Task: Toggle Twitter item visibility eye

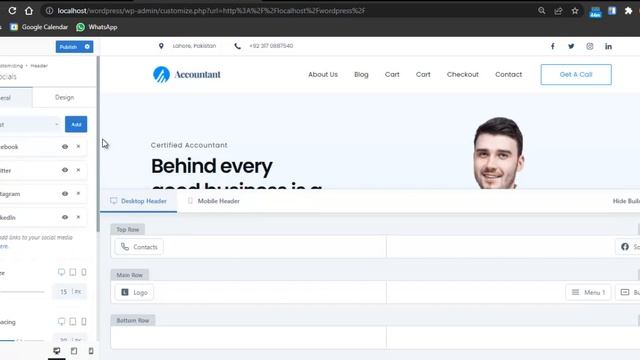Action: tap(65, 170)
